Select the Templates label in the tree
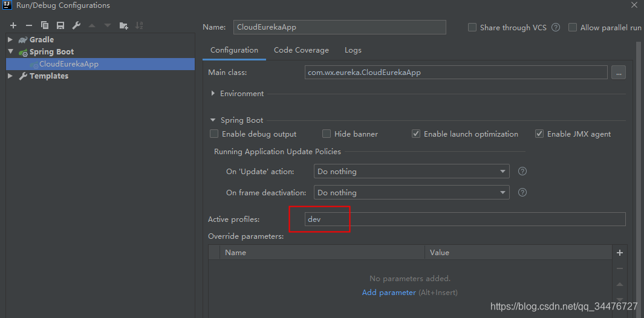The width and height of the screenshot is (644, 318). coord(49,76)
